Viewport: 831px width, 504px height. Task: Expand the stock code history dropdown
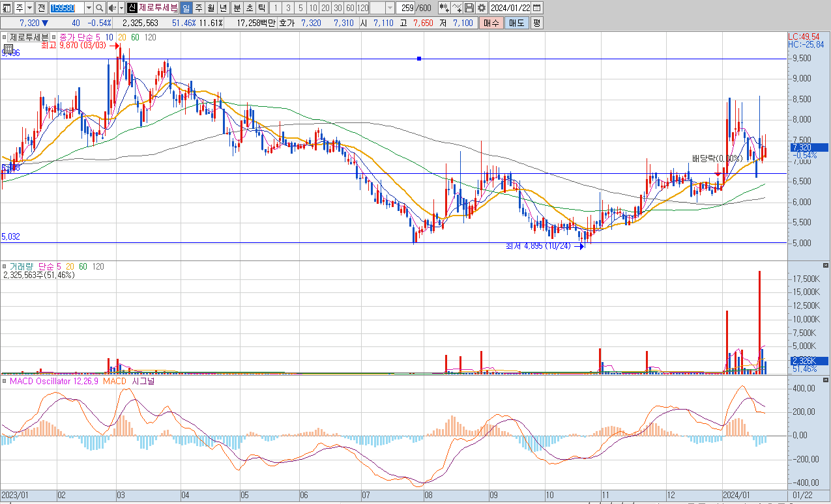click(89, 8)
